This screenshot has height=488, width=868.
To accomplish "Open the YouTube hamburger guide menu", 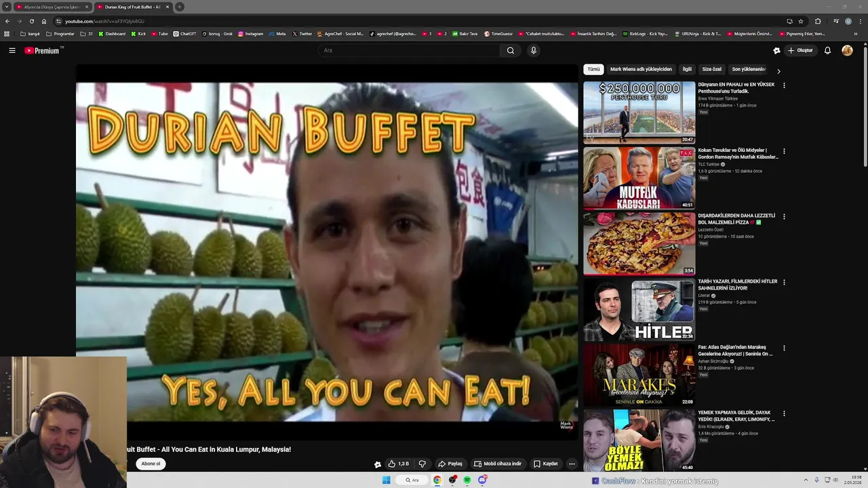I will 12,50.
